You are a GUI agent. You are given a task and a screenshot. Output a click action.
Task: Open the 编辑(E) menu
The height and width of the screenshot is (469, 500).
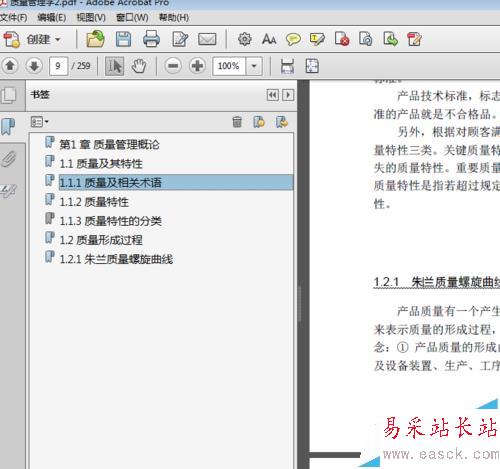tap(51, 17)
